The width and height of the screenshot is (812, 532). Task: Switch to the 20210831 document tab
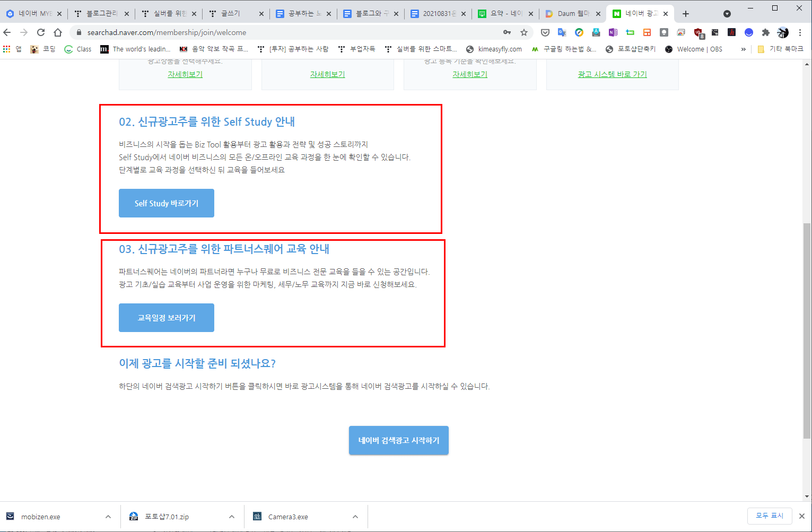pos(438,14)
